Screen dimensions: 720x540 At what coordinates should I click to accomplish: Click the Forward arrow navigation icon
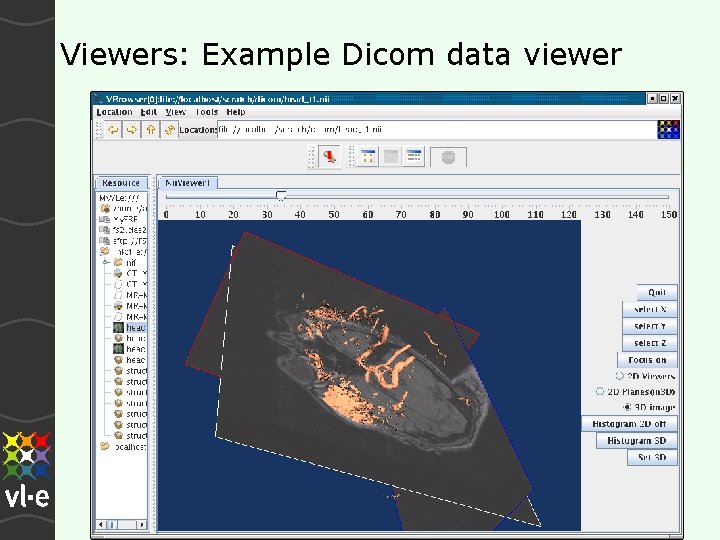132,130
